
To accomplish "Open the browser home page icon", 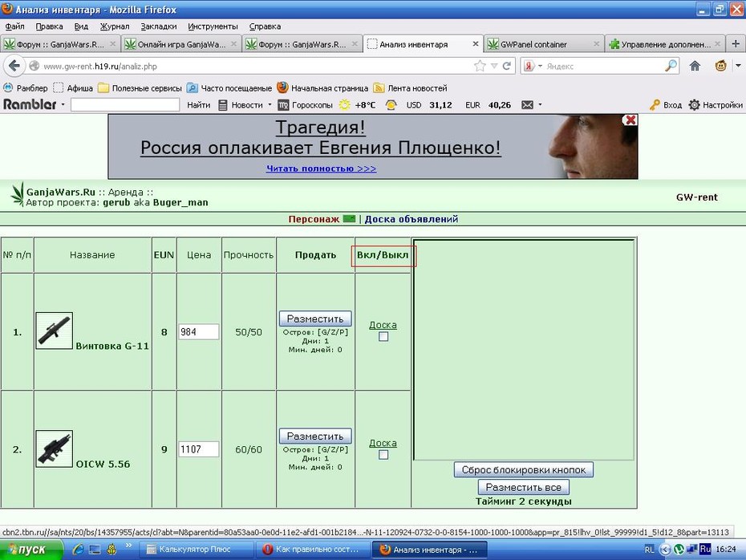I will pyautogui.click(x=695, y=66).
